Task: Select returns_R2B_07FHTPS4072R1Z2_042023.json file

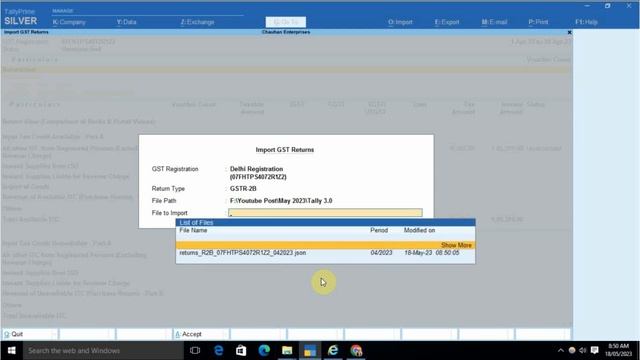Action: point(325,253)
